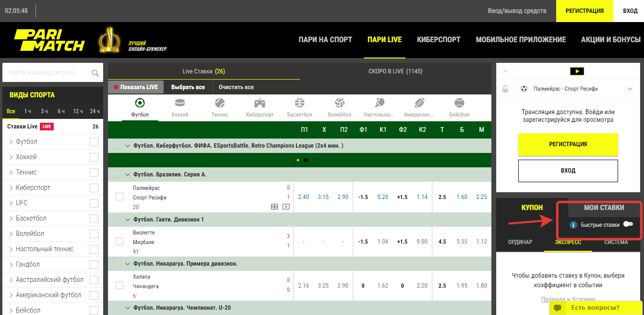Viewport: 644px width, 315px height.
Task: Click the magnifier icon in the search box
Action: pos(95,73)
